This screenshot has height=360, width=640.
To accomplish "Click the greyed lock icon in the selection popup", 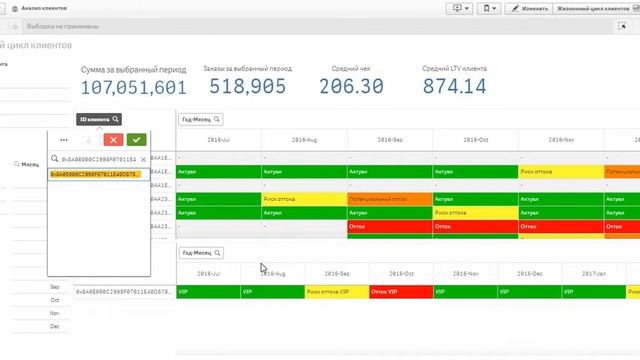I will click(x=88, y=140).
